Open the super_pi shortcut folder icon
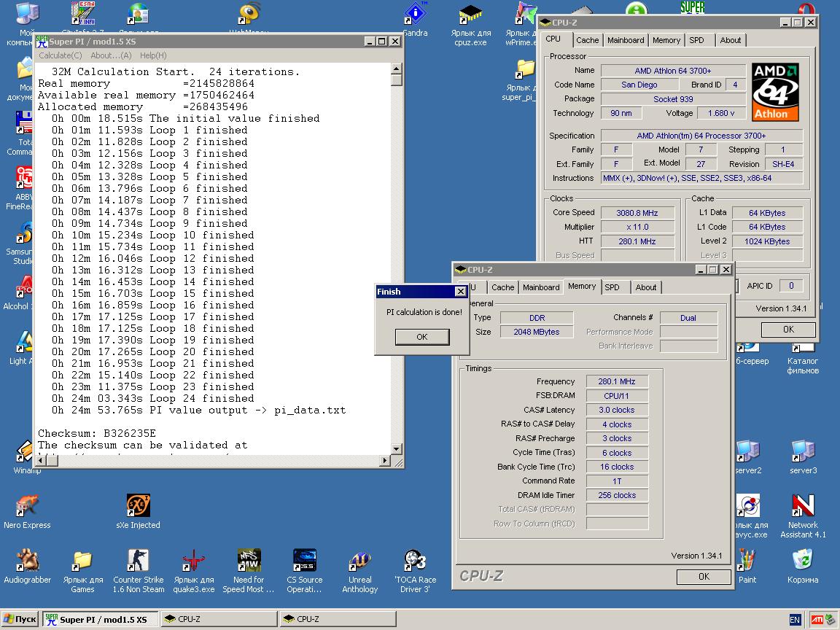Viewport: 840px width, 630px height. pyautogui.click(x=520, y=80)
